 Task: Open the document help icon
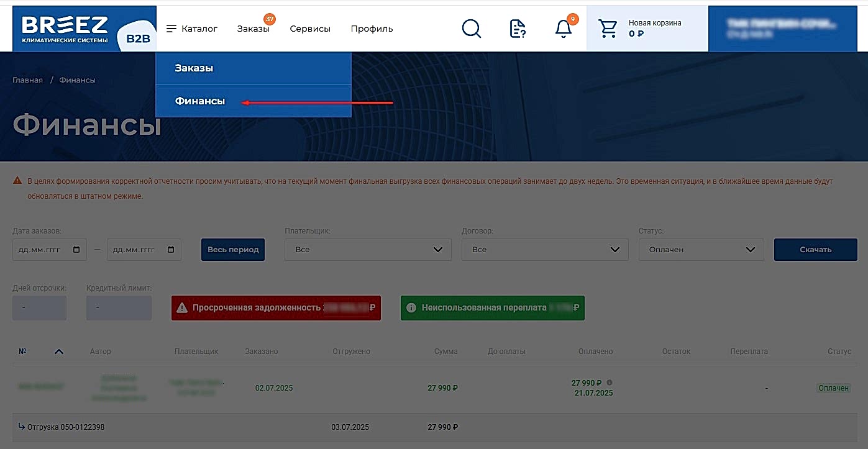[518, 29]
